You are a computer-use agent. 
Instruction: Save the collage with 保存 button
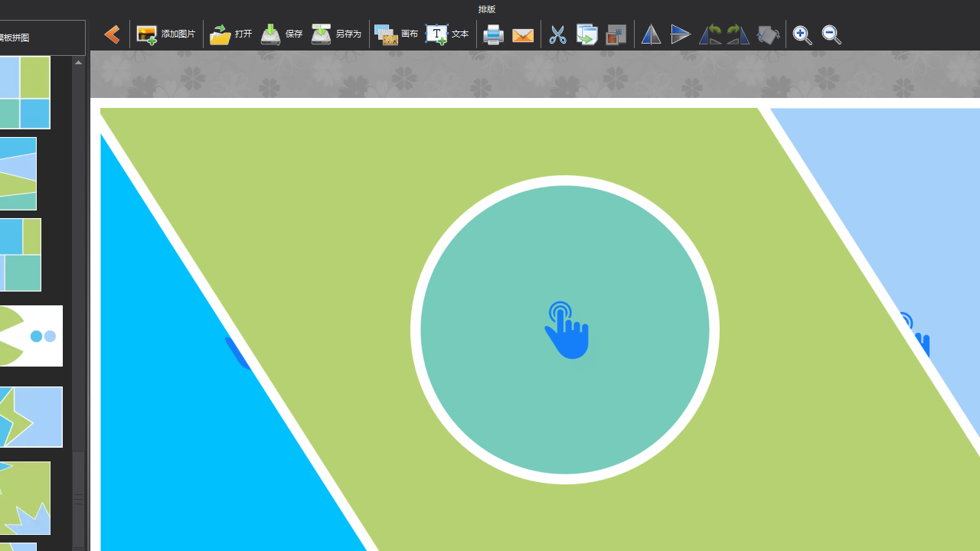pos(282,34)
